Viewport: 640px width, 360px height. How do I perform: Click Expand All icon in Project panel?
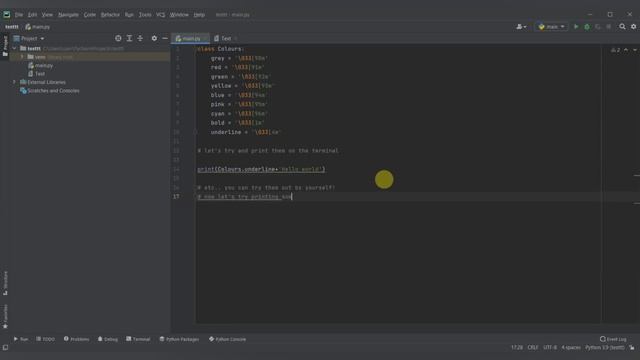(x=129, y=38)
